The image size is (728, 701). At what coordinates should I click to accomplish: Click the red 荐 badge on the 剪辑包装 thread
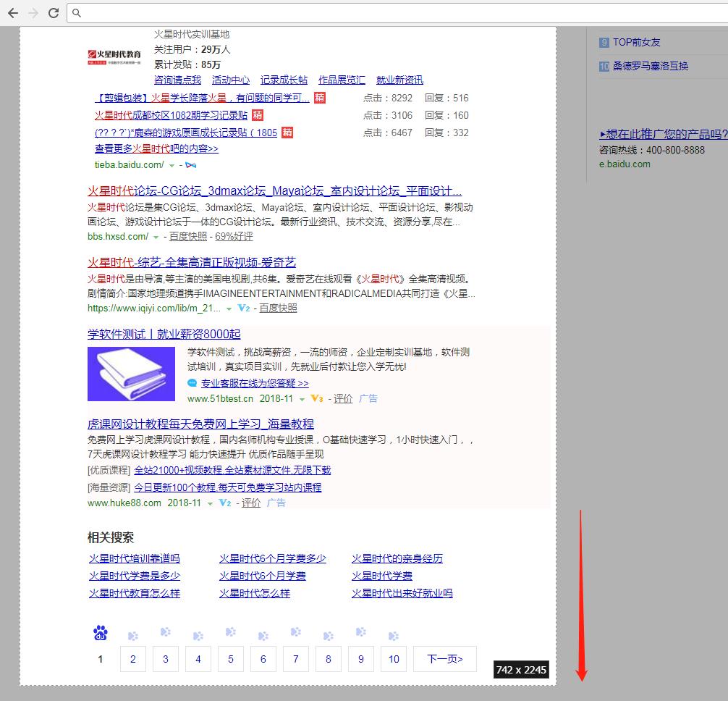(x=318, y=98)
